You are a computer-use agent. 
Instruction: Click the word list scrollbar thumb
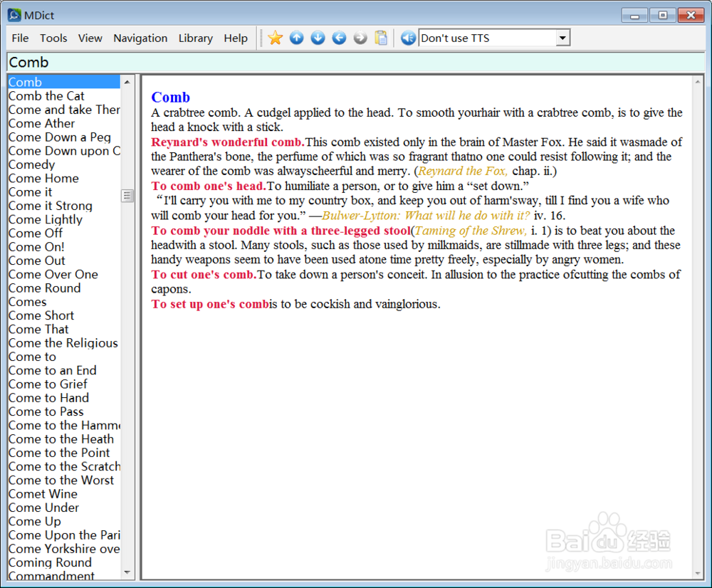click(x=127, y=196)
